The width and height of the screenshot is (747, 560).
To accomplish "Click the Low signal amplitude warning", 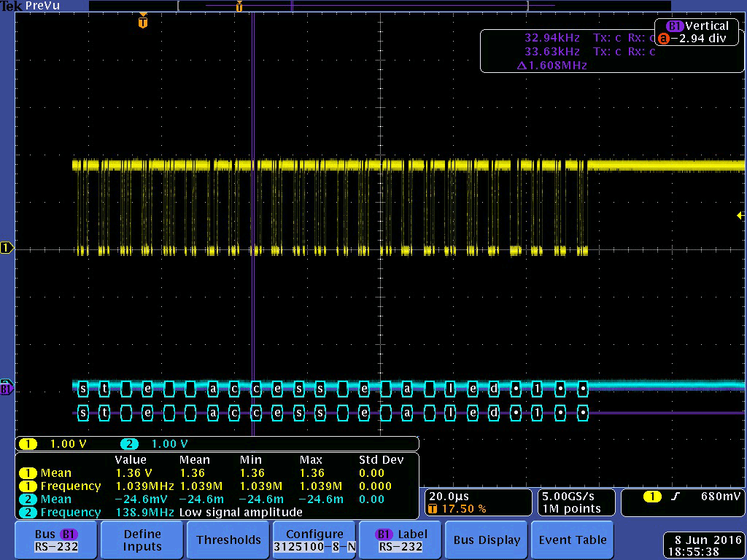I will click(241, 513).
